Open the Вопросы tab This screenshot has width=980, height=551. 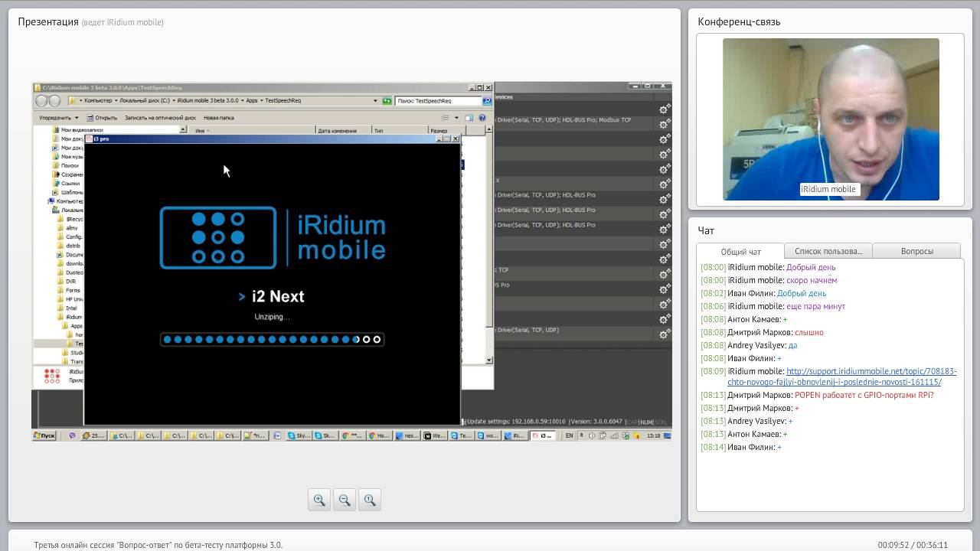coord(916,251)
